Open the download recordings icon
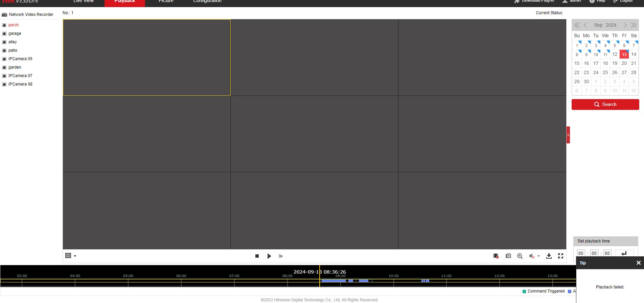 click(549, 256)
